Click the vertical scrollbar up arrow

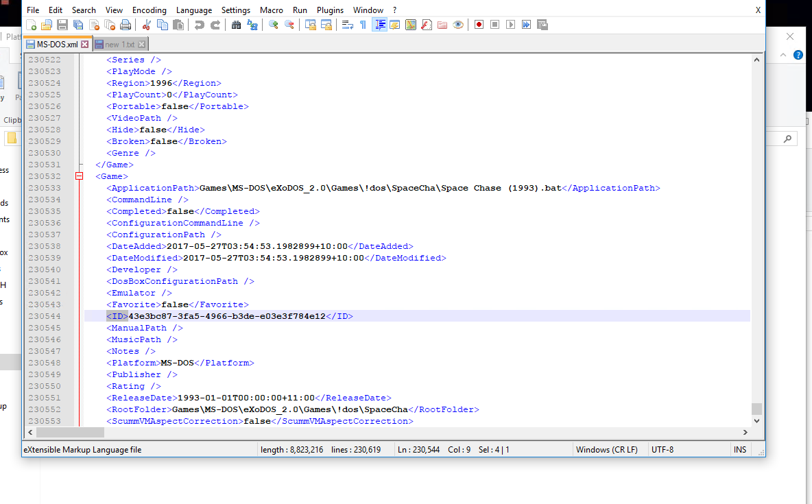coord(756,60)
